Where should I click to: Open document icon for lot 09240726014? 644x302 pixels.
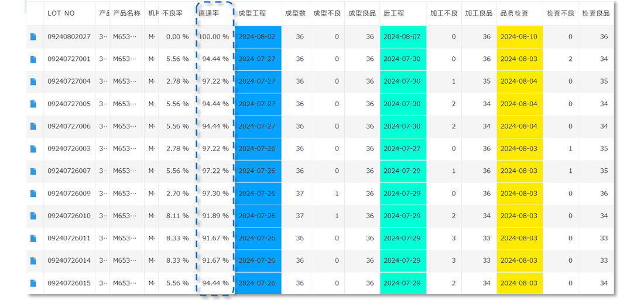[x=33, y=261]
